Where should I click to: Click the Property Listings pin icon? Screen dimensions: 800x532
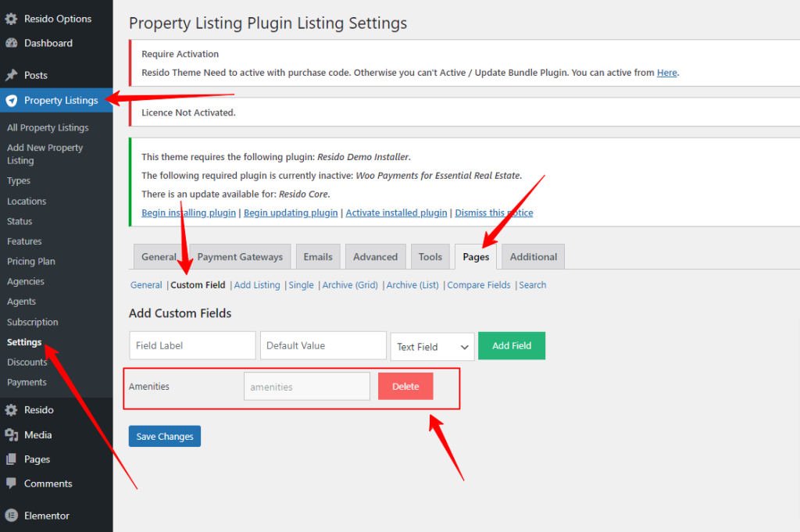coord(13,100)
